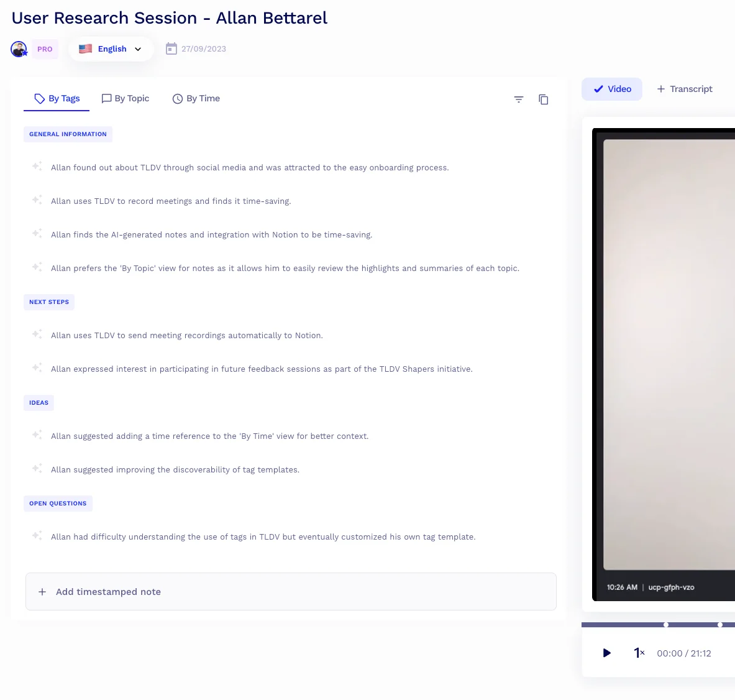Open the English language dropdown

111,48
